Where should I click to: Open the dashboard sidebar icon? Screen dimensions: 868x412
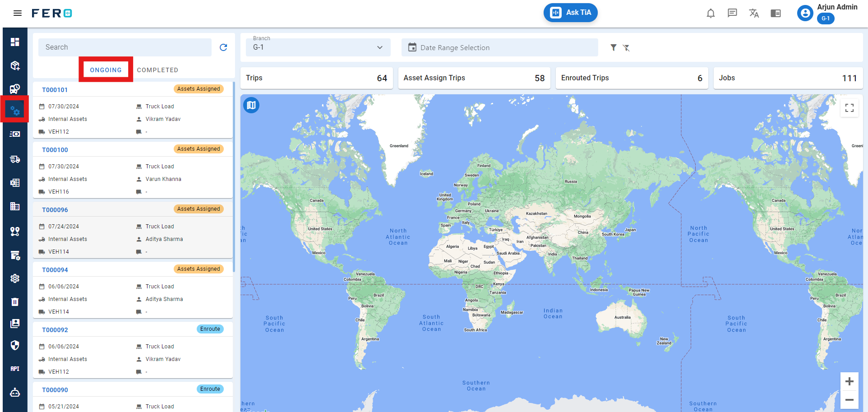(x=15, y=42)
